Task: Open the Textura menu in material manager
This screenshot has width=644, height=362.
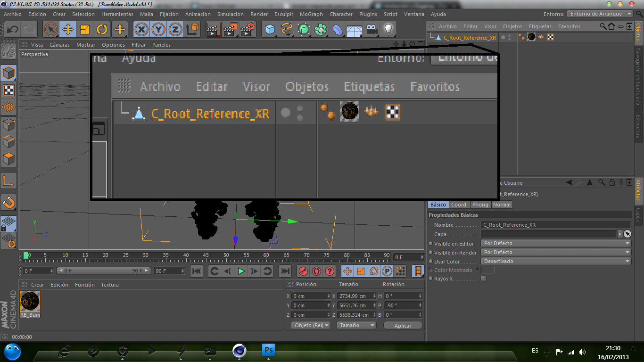Action: point(110,285)
